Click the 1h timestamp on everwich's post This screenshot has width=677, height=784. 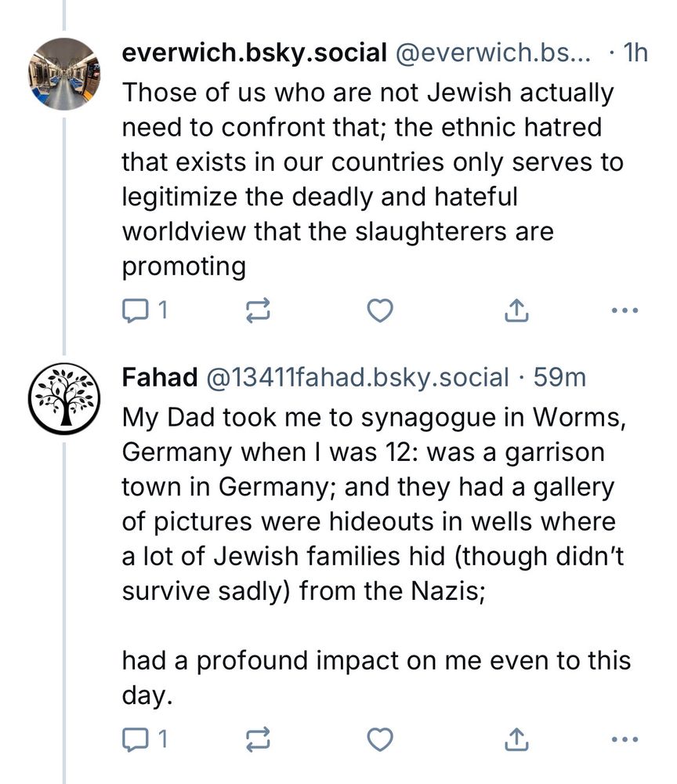[633, 53]
